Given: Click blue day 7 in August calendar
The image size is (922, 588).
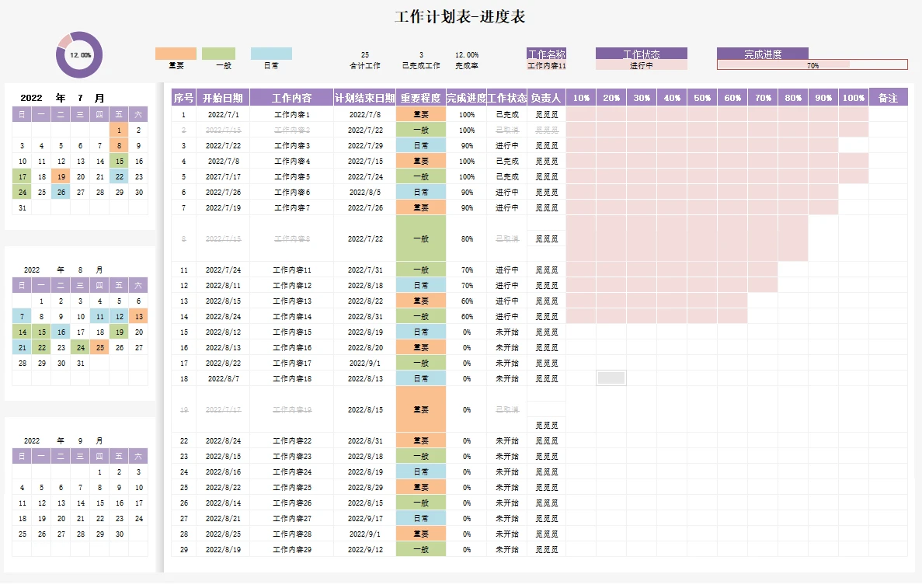Looking at the screenshot, I should point(22,316).
